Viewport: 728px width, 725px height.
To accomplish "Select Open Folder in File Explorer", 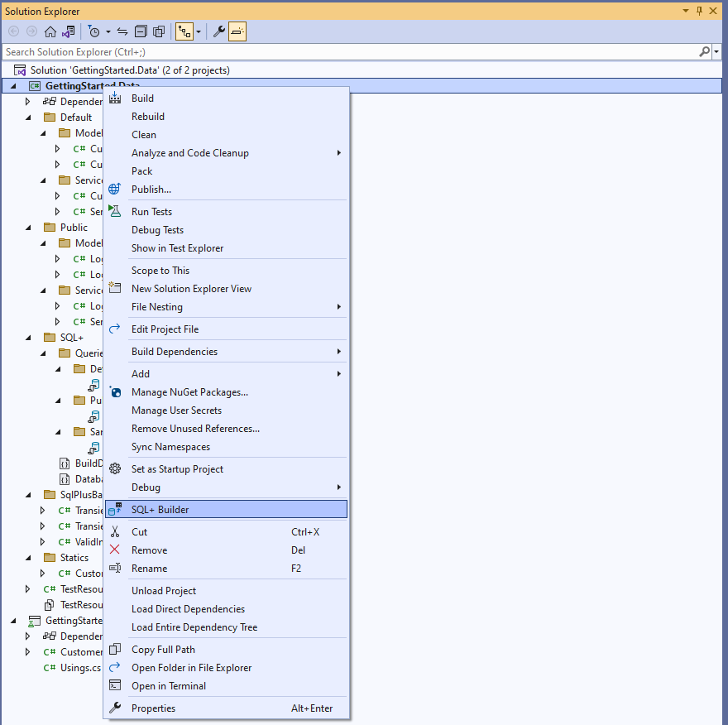I will pyautogui.click(x=226, y=668).
